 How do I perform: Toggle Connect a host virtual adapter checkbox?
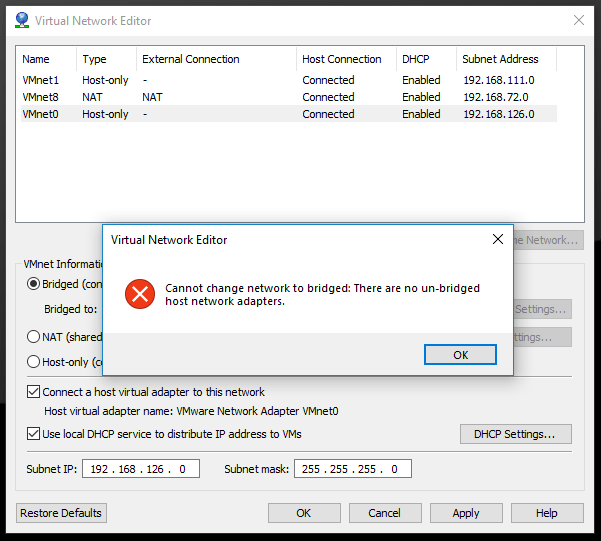coord(35,392)
